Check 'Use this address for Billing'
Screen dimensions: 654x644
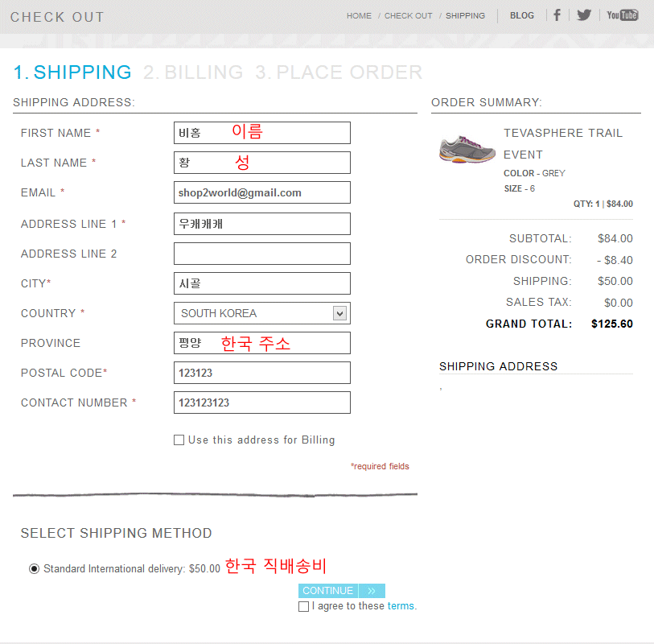point(179,440)
